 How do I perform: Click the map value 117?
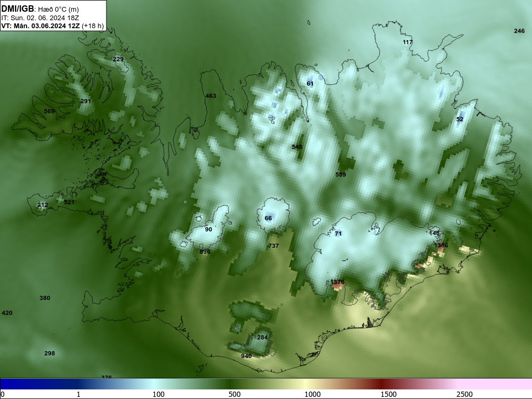pos(408,42)
